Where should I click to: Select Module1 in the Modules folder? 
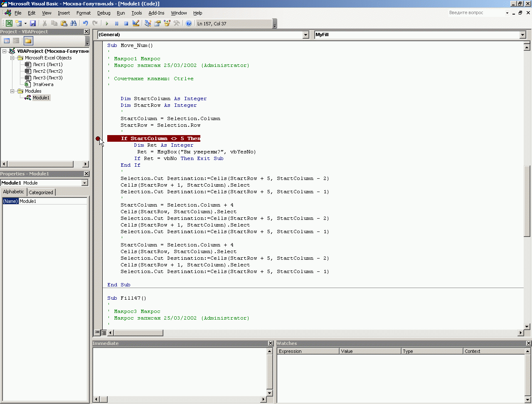click(x=41, y=98)
